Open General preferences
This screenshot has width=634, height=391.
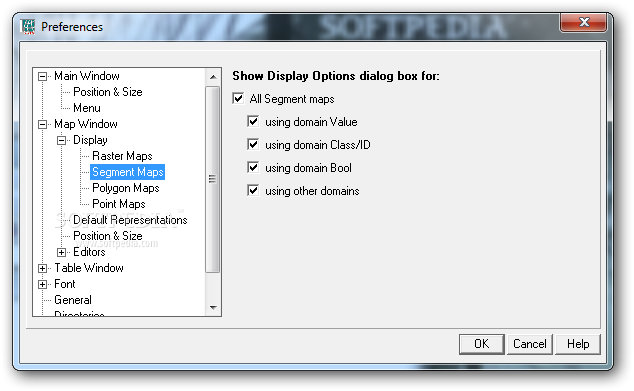tap(73, 300)
